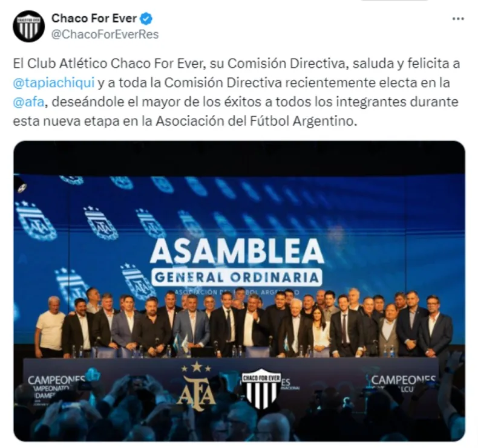Open the Chaco For Ever profile avatar

[28, 26]
